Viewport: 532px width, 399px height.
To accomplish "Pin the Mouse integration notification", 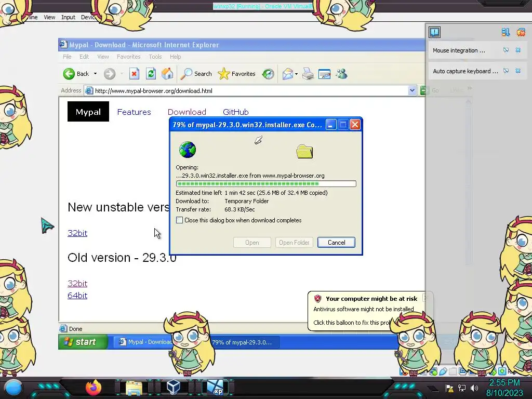I will 506,50.
